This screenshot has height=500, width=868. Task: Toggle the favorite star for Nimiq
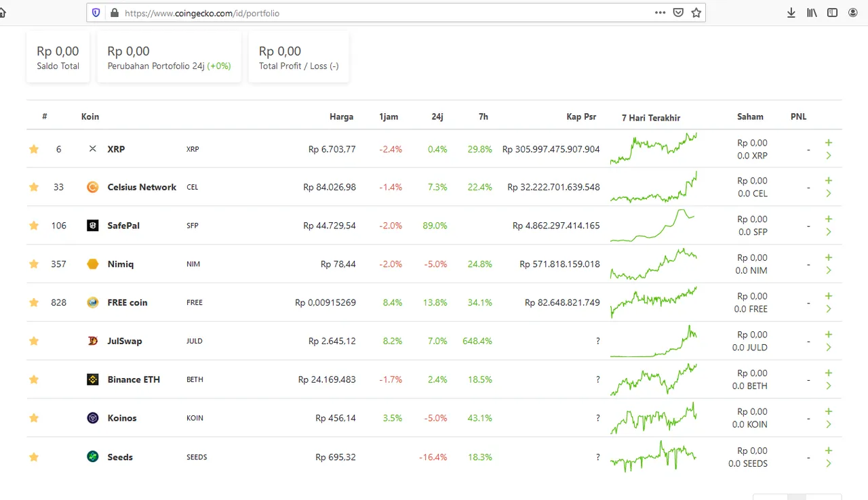[x=34, y=264]
